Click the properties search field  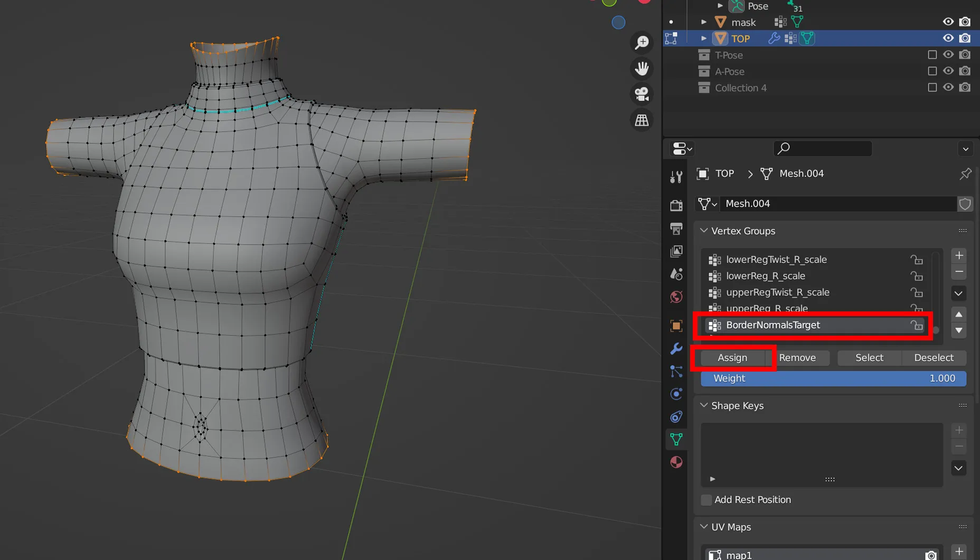[x=823, y=148]
